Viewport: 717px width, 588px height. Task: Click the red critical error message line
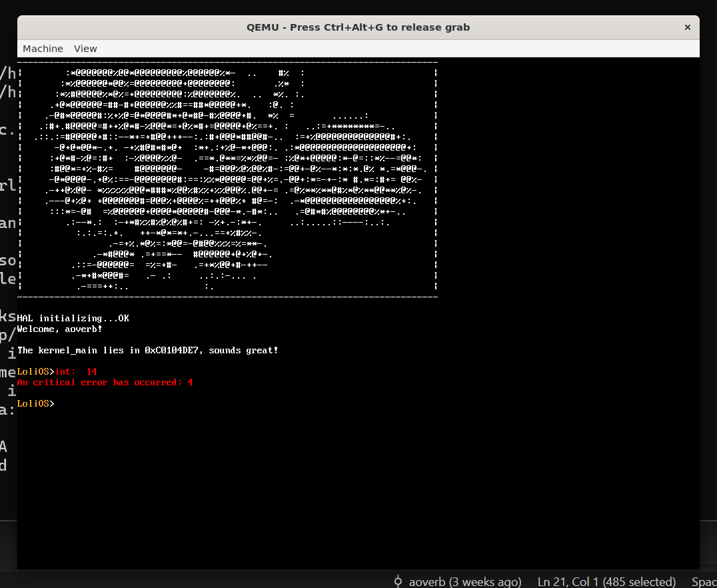click(x=105, y=382)
